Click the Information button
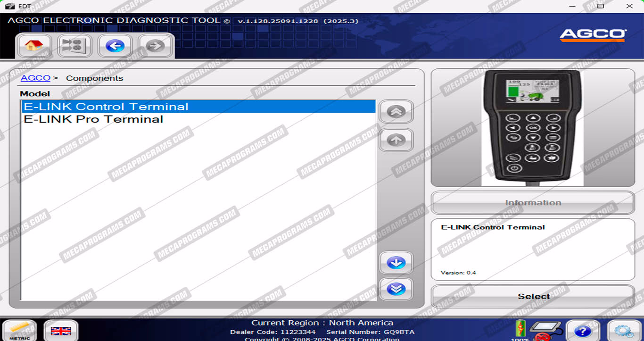 point(533,203)
